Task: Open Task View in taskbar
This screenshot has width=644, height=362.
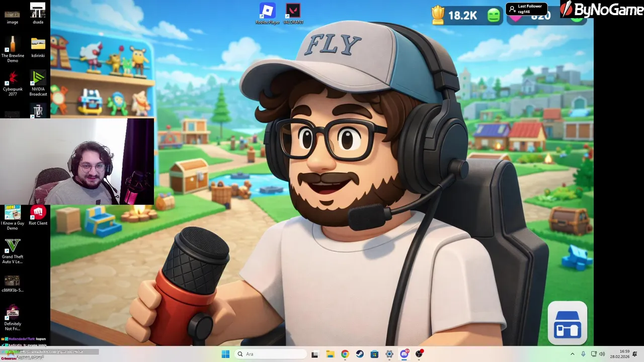Action: coord(314,354)
